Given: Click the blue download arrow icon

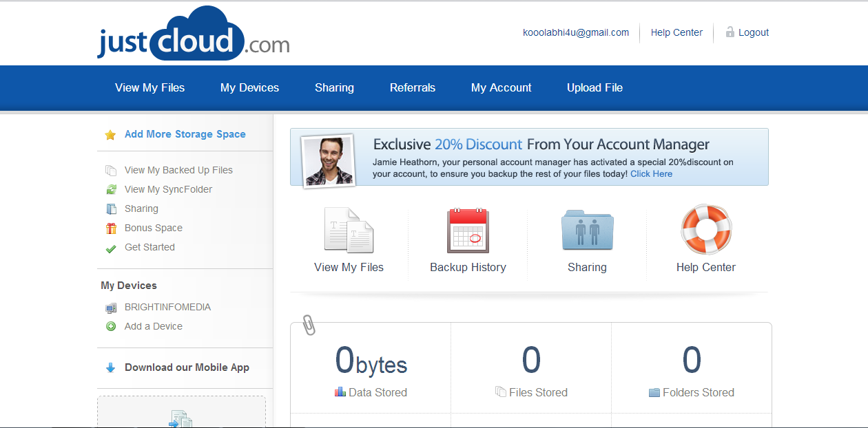Looking at the screenshot, I should 110,367.
